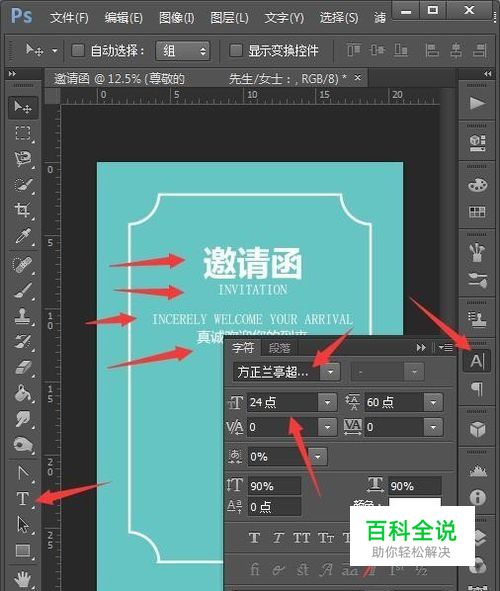The width and height of the screenshot is (500, 591).
Task: Select the Smudge tool
Action: tap(23, 419)
